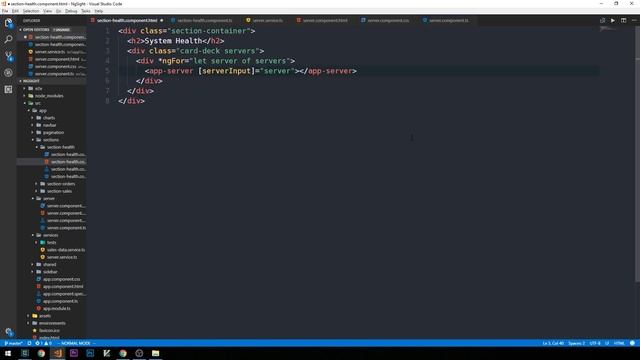Click the Open Changes icon in editor toolbar
Image resolution: width=640 pixels, height=360 pixels.
click(x=602, y=20)
